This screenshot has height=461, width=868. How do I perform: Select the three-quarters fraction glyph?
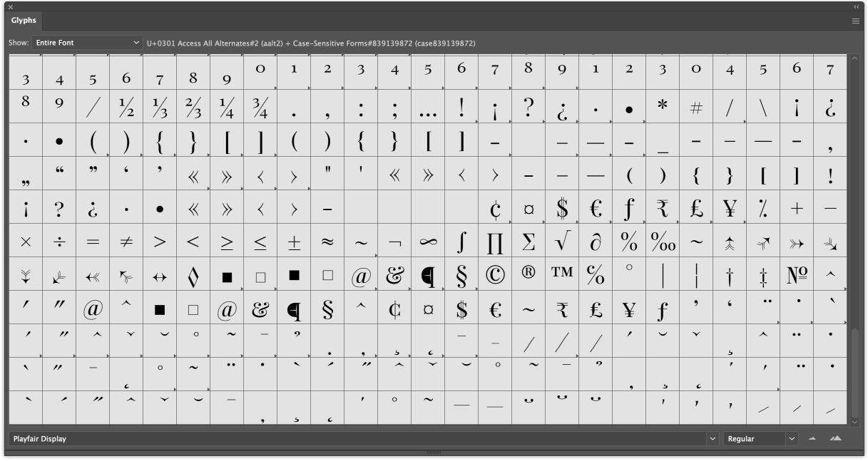[260, 107]
